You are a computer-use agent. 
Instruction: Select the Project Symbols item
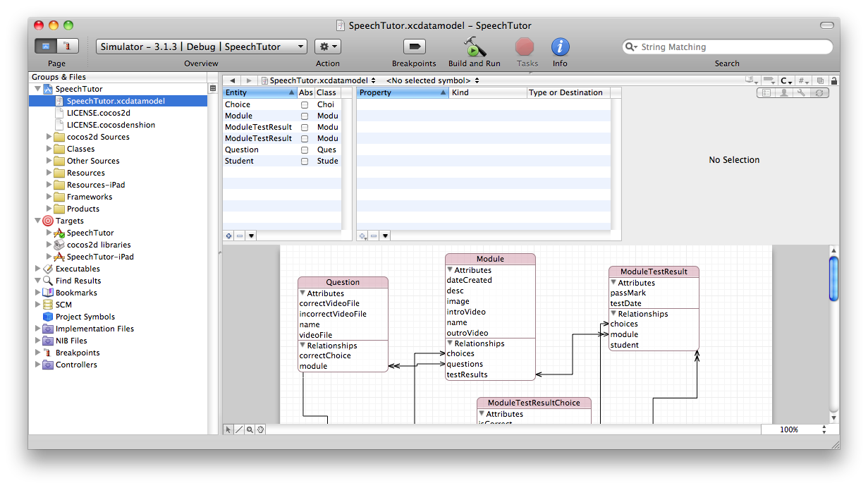(x=79, y=317)
